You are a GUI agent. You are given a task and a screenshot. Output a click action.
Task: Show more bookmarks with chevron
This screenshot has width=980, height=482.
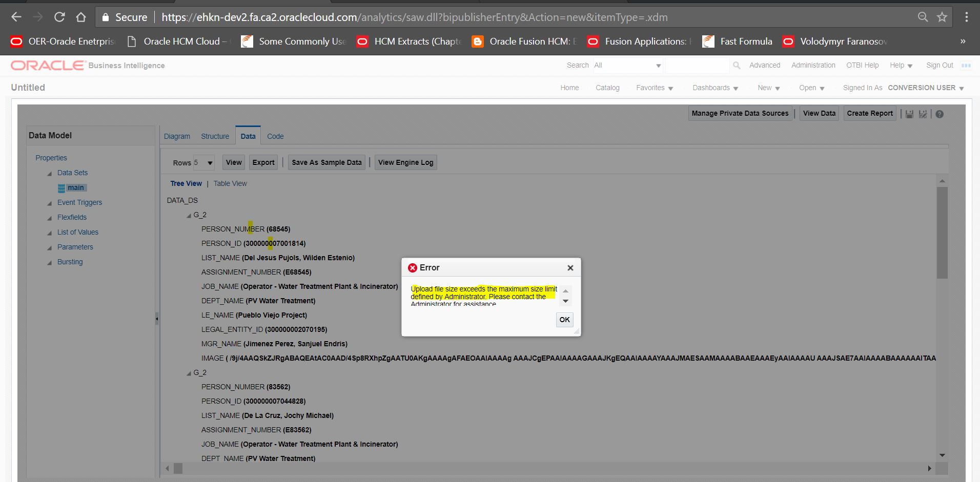[963, 41]
